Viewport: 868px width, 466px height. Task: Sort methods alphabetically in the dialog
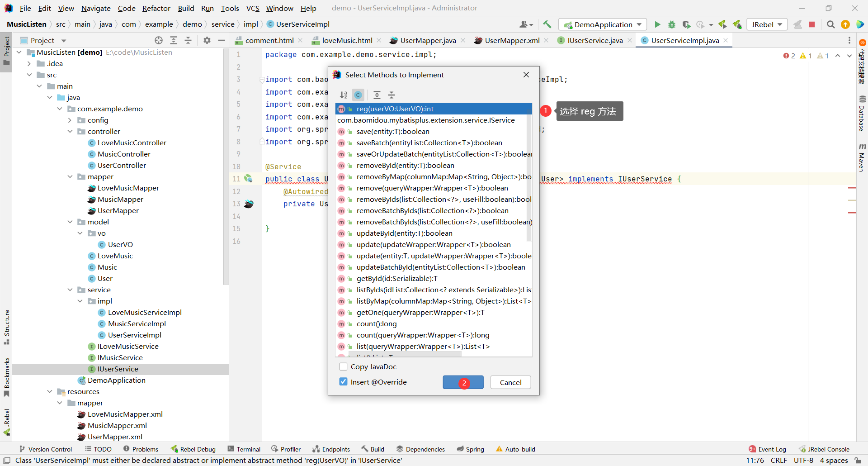point(344,95)
